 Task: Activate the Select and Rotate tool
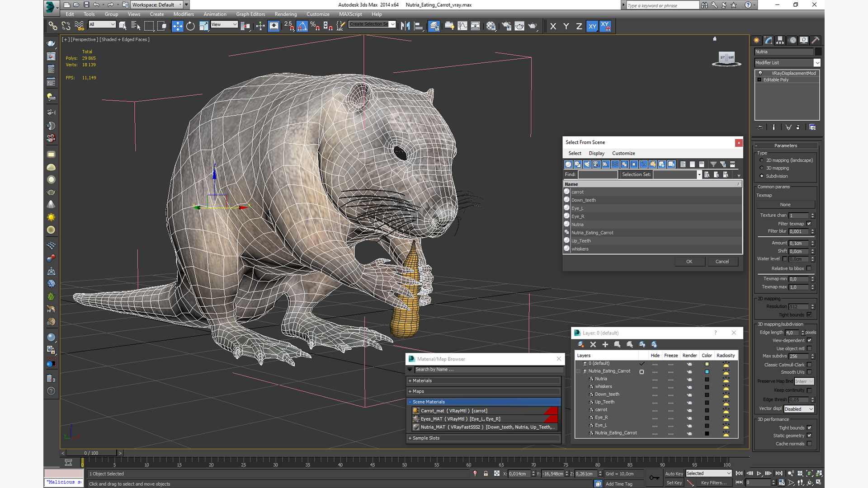pos(190,26)
